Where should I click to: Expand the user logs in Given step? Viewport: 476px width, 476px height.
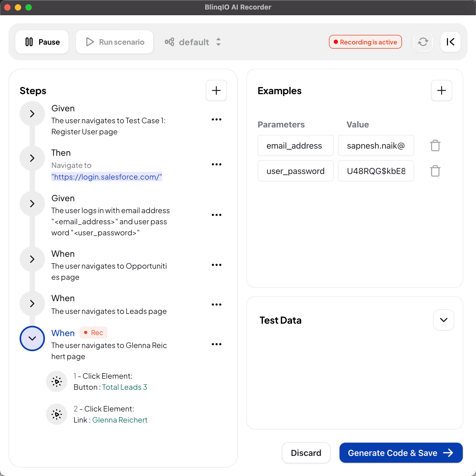coord(32,204)
